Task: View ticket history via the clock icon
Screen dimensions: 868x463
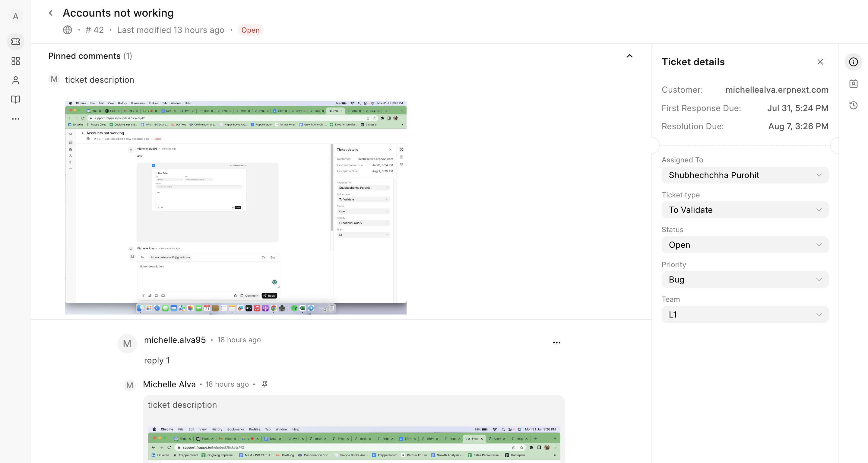Action: pos(854,105)
